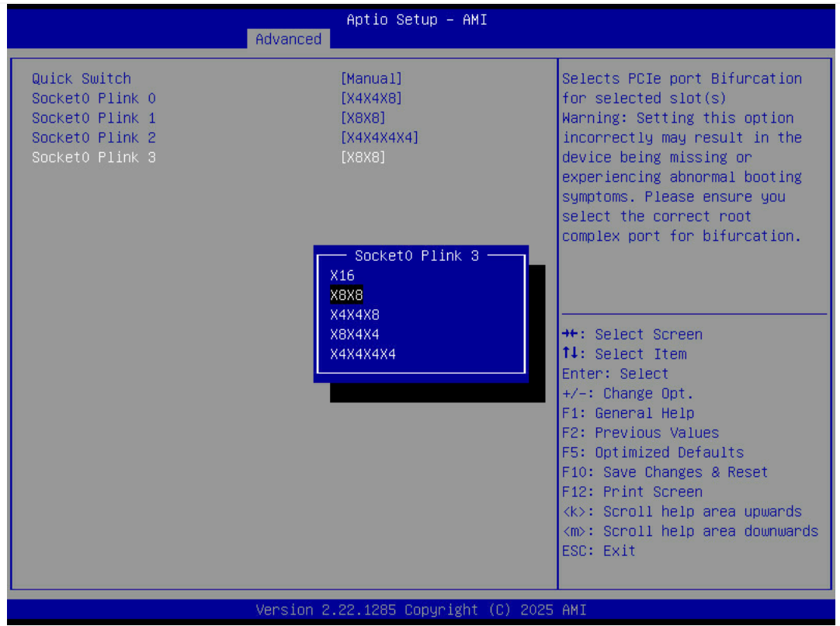Open the Socket0 Plink 2 [X4X4X4X4] value
This screenshot has height=626, width=840.
pyautogui.click(x=380, y=137)
